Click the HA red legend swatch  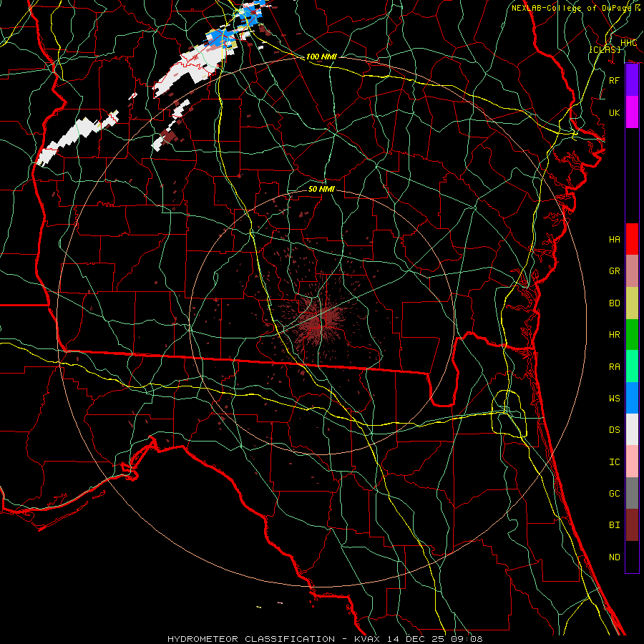632,239
